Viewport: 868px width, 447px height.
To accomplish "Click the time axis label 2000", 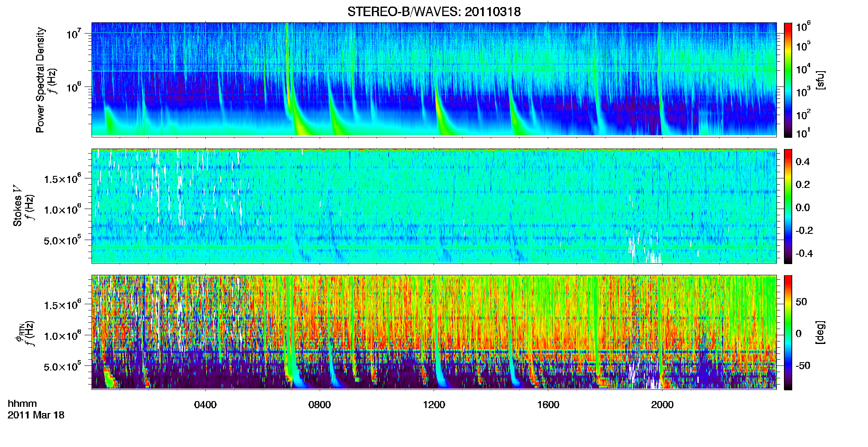I will pyautogui.click(x=662, y=405).
